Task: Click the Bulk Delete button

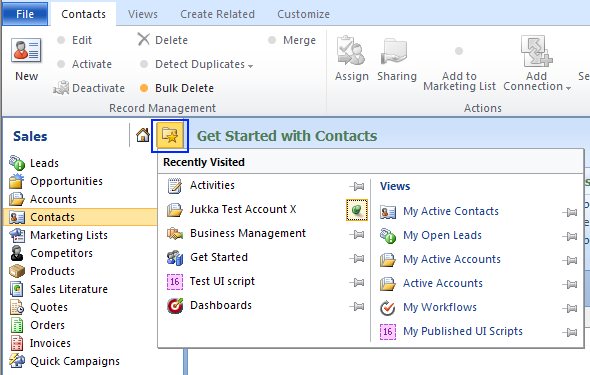Action: pyautogui.click(x=177, y=88)
